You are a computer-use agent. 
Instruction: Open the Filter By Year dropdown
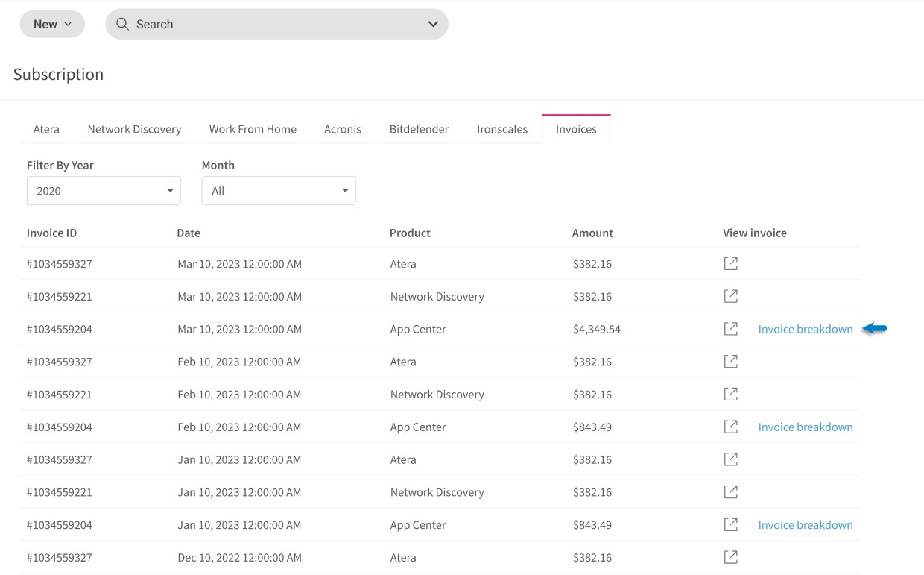(104, 191)
